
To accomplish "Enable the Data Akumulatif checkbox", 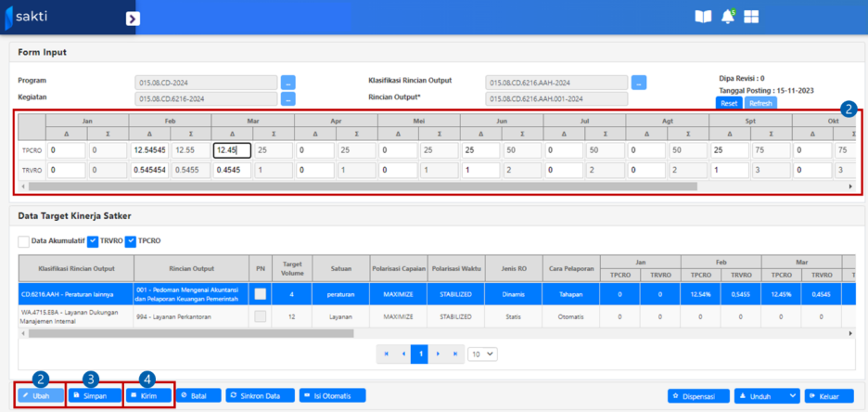I will (24, 241).
